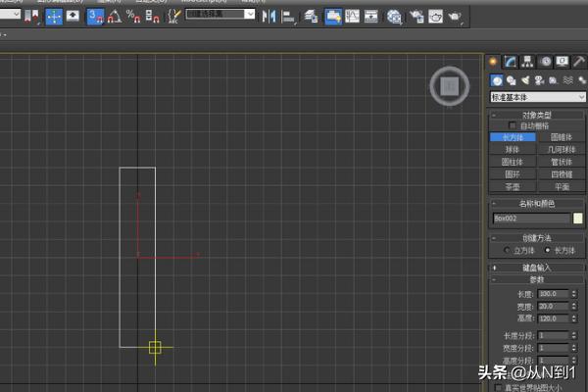Click the 长度分段 spinner arrows
This screenshot has height=392, width=588.
pos(574,335)
